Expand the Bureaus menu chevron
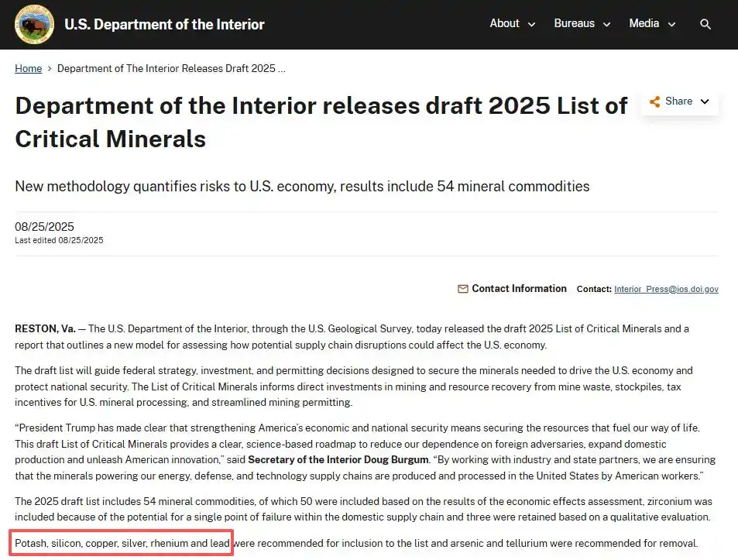 pos(607,25)
